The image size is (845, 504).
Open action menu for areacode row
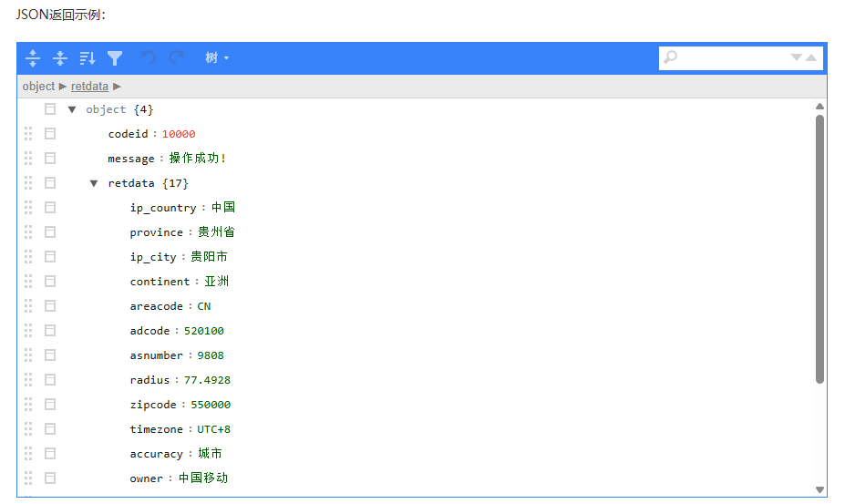[50, 306]
